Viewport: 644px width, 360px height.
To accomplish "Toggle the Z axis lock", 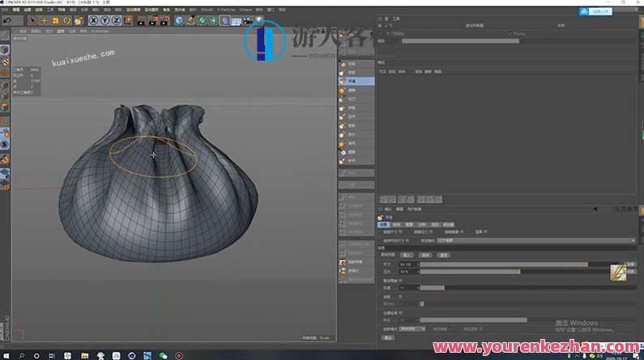I will click(117, 19).
